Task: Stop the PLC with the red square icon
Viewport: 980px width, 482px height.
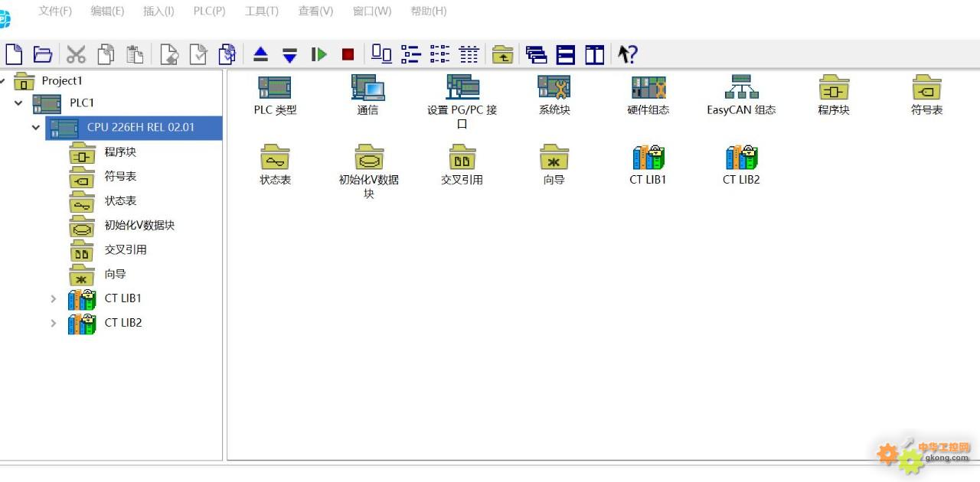Action: pos(348,54)
